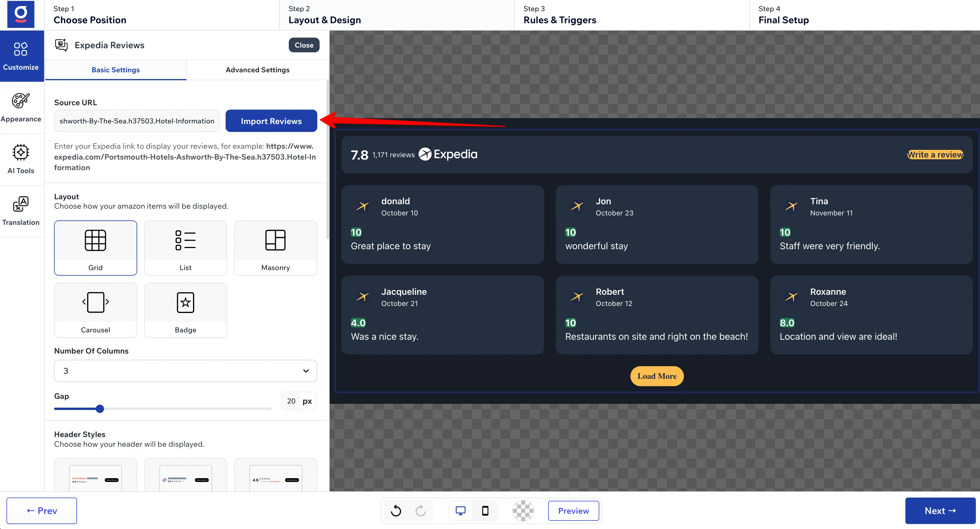Go to Step 2 Layout & Design

click(x=397, y=15)
